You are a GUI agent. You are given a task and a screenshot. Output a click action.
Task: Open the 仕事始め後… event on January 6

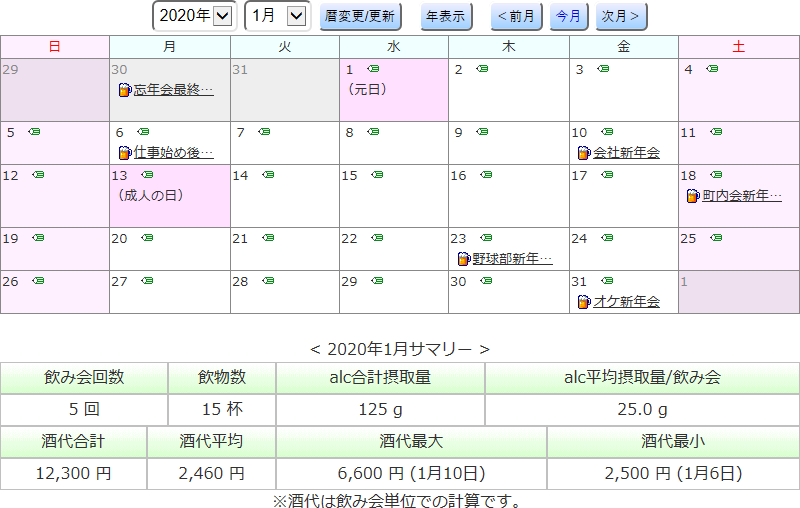click(173, 153)
